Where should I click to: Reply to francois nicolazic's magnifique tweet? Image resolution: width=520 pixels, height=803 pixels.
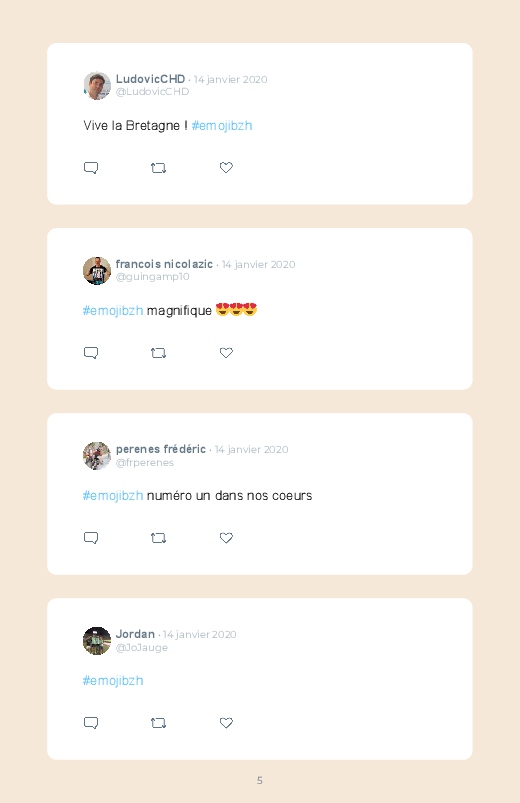click(91, 353)
